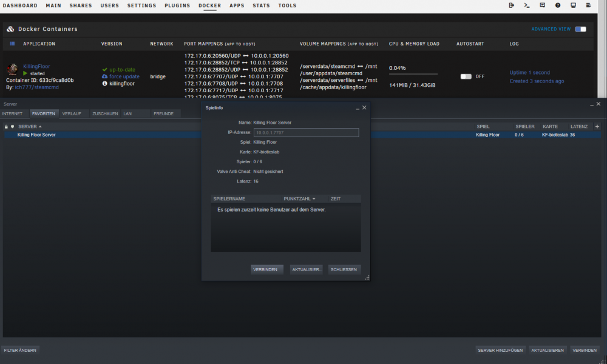Toggle KillingFloor autostart switch
The width and height of the screenshot is (607, 364).
[466, 76]
